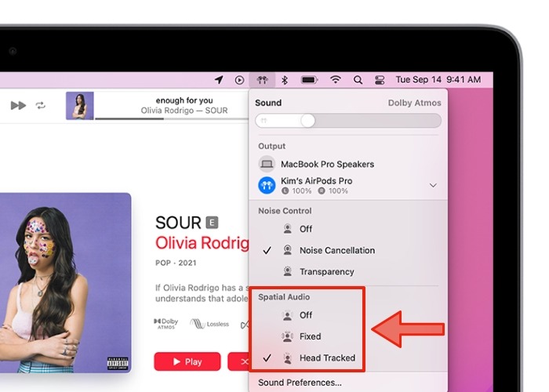The image size is (549, 392).
Task: Open the Bluetooth menu bar icon
Action: coord(285,80)
